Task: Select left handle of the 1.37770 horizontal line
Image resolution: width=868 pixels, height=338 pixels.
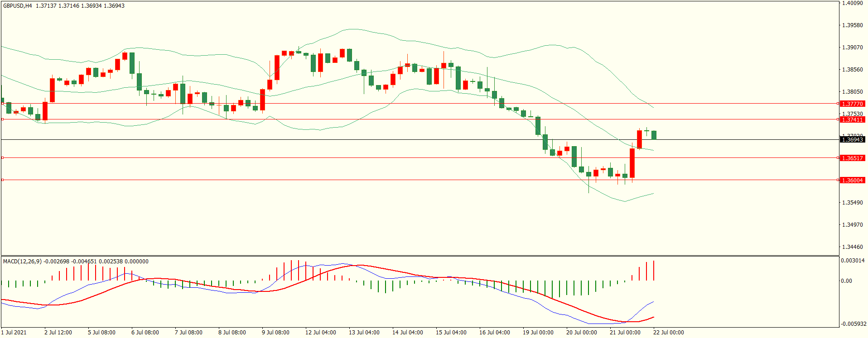Action: tap(2, 104)
